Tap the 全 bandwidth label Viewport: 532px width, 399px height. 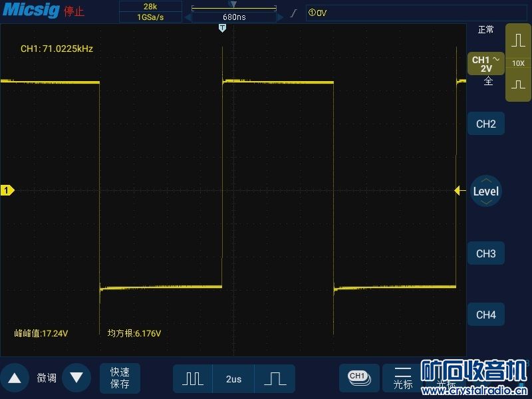click(488, 81)
